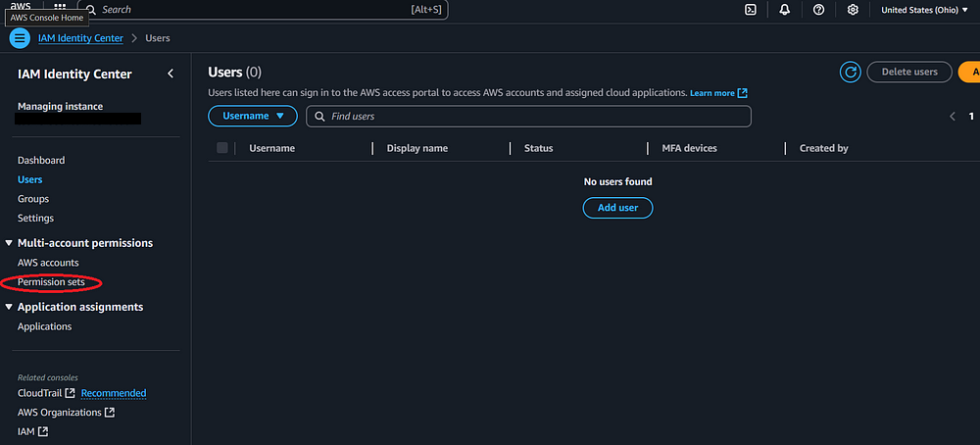Collapse the Multi-account permissions section
Screen dimensions: 980x445
pyautogui.click(x=10, y=243)
